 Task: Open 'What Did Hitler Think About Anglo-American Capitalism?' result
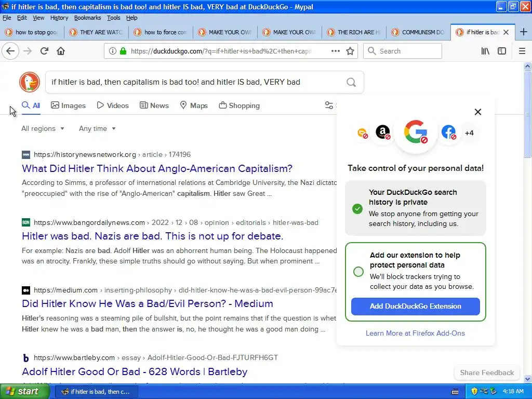point(157,169)
